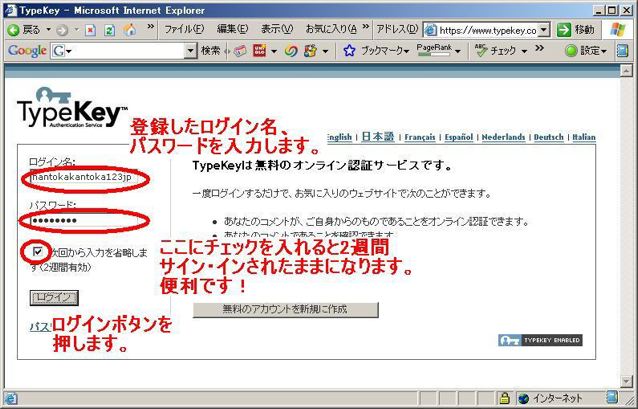Screen dimensions: 638x409
Task: Click the Google toolbar eraser/highlighter icon
Action: (240, 51)
